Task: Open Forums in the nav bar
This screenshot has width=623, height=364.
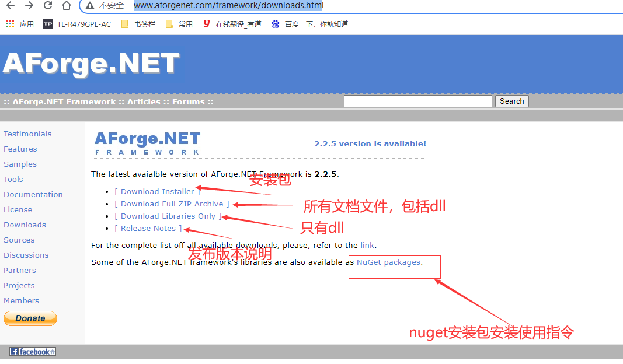Action: [189, 102]
